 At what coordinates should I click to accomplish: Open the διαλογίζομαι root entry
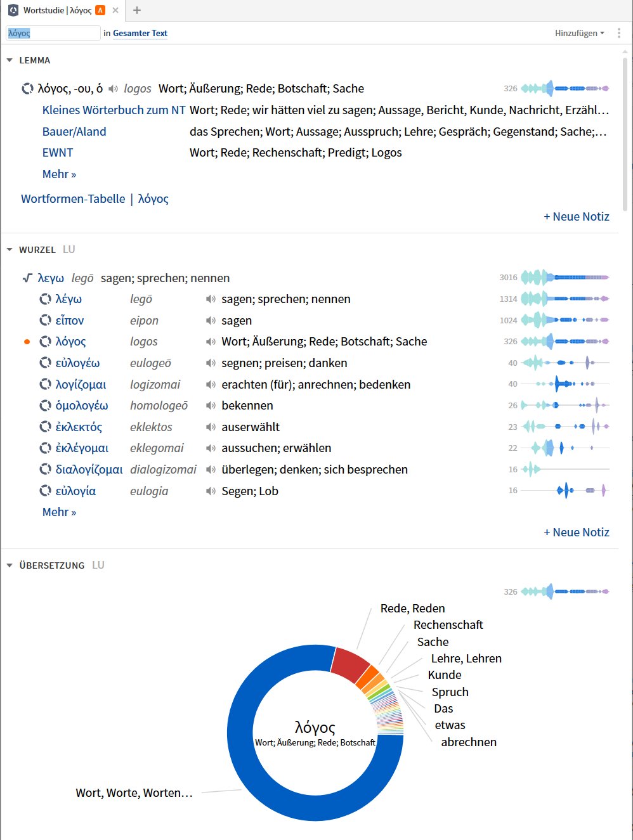[x=89, y=470]
